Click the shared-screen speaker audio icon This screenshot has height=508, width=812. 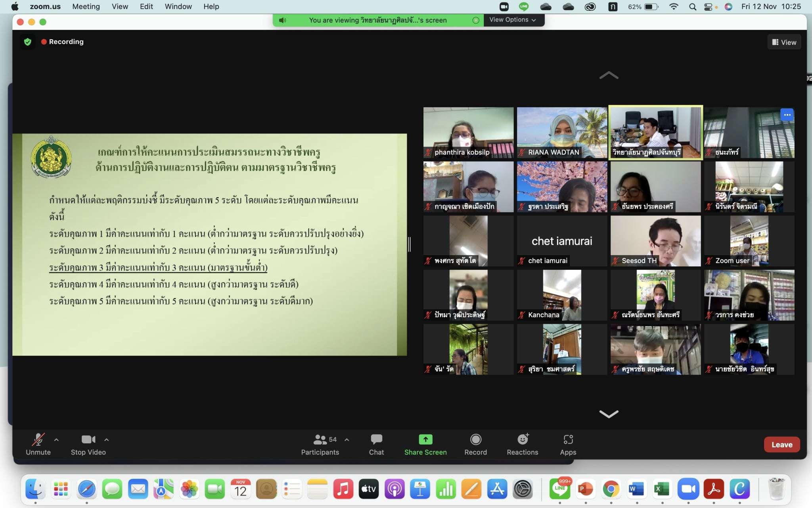click(282, 20)
